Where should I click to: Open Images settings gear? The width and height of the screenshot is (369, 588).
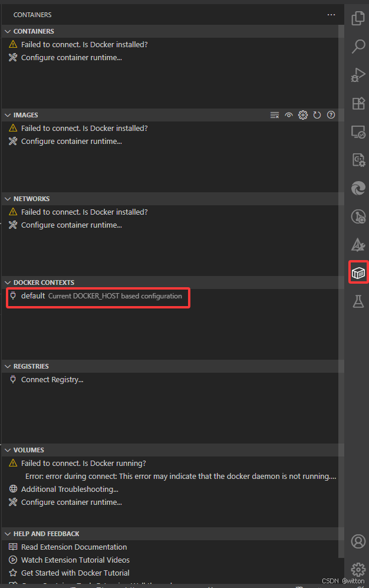point(303,115)
